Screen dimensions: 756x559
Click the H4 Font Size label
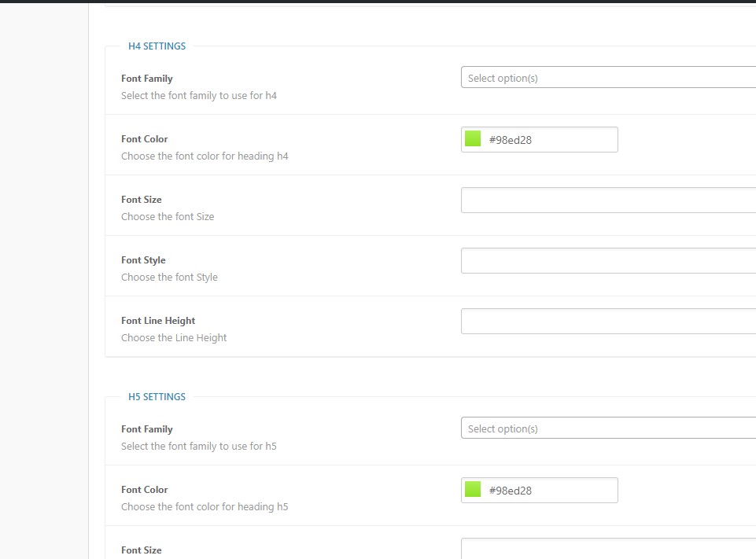142,200
